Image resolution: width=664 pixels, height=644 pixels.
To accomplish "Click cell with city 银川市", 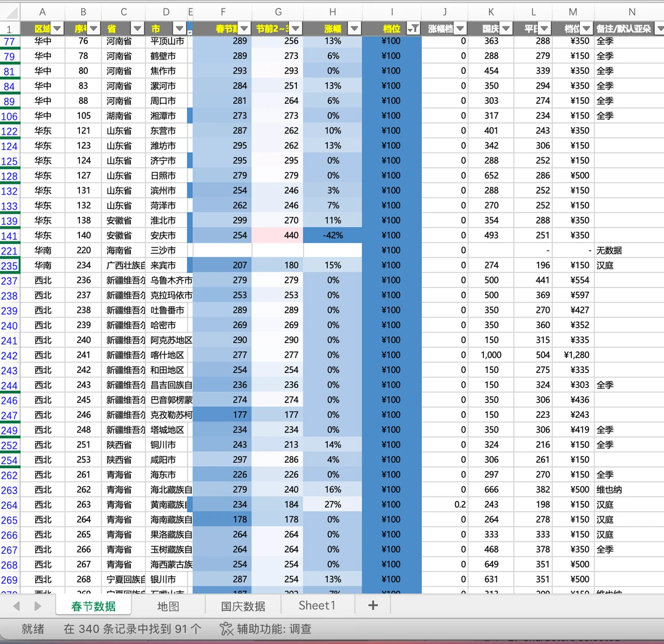I will tap(168, 579).
